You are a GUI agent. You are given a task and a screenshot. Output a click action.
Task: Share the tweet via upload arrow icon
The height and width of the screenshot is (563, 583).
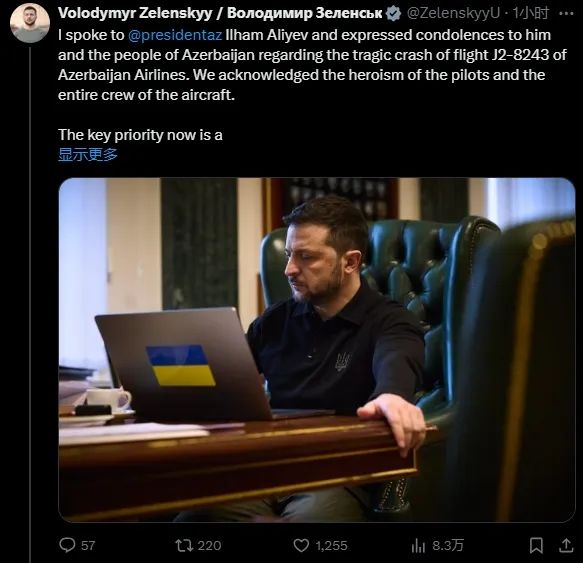[x=566, y=546]
